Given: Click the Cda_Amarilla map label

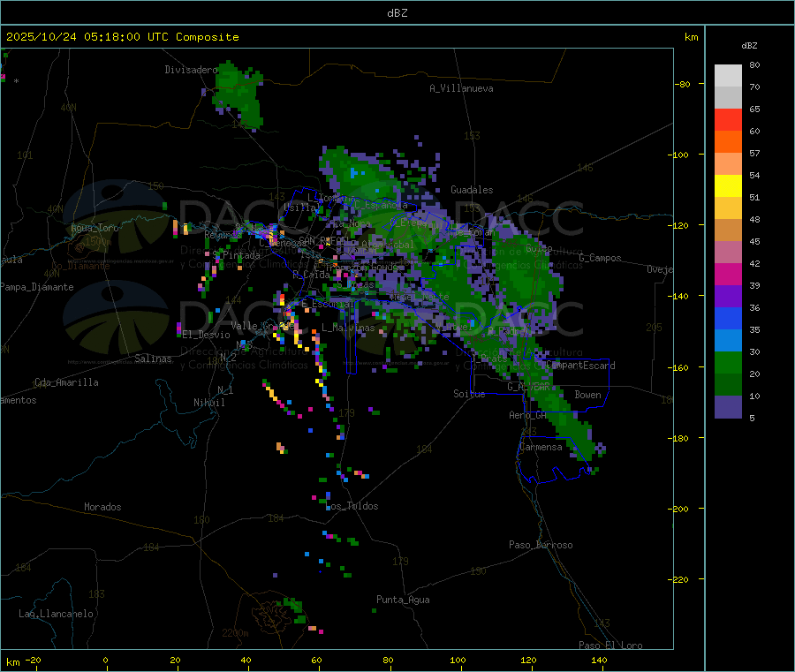Looking at the screenshot, I should [66, 382].
